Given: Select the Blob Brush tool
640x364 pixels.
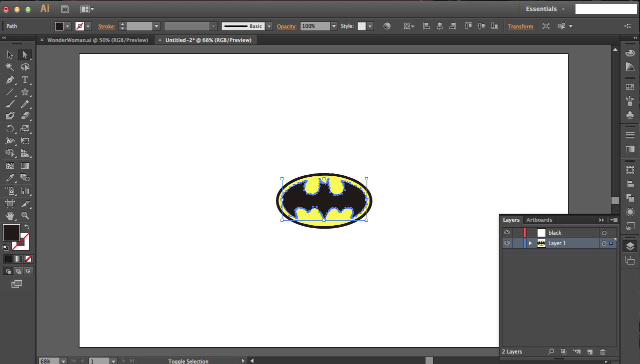Looking at the screenshot, I should pos(10,116).
